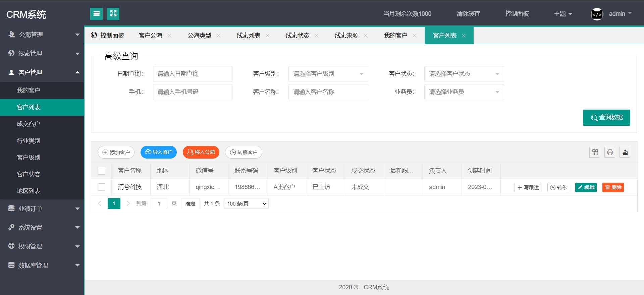Focus the 手机 number input field
644x295 pixels.
click(x=193, y=92)
